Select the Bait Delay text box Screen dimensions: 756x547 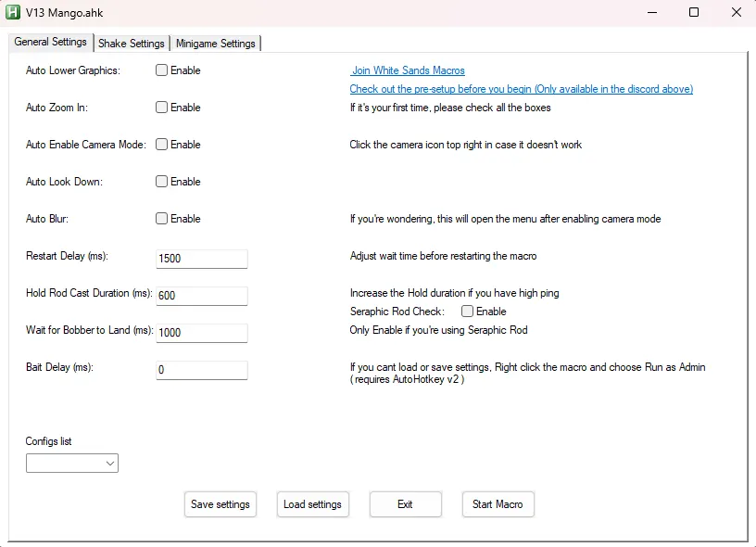202,370
